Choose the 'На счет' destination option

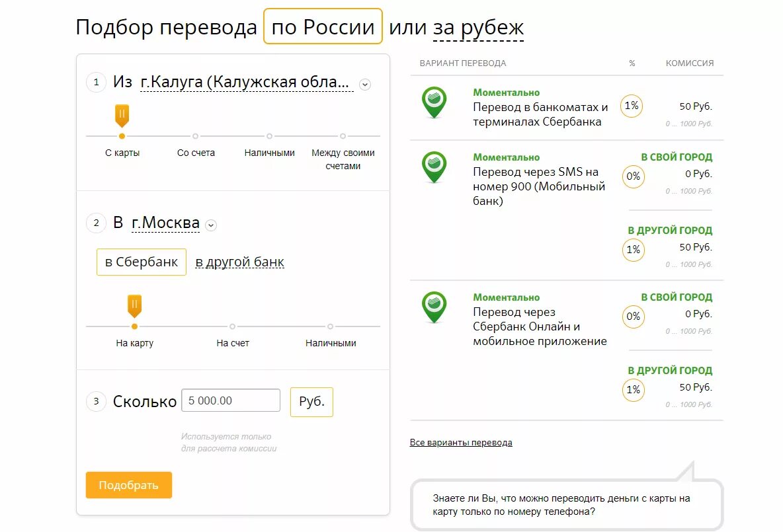tap(232, 343)
